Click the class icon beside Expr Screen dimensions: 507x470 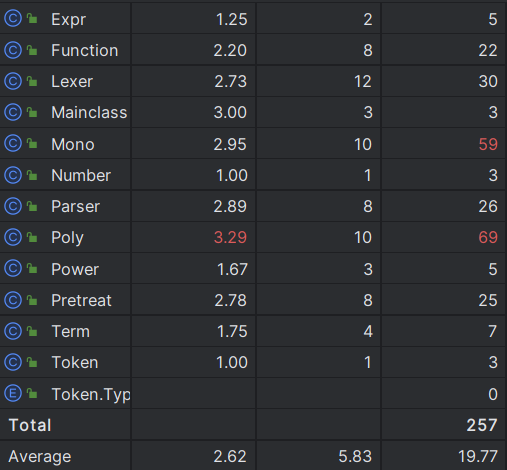(x=13, y=19)
